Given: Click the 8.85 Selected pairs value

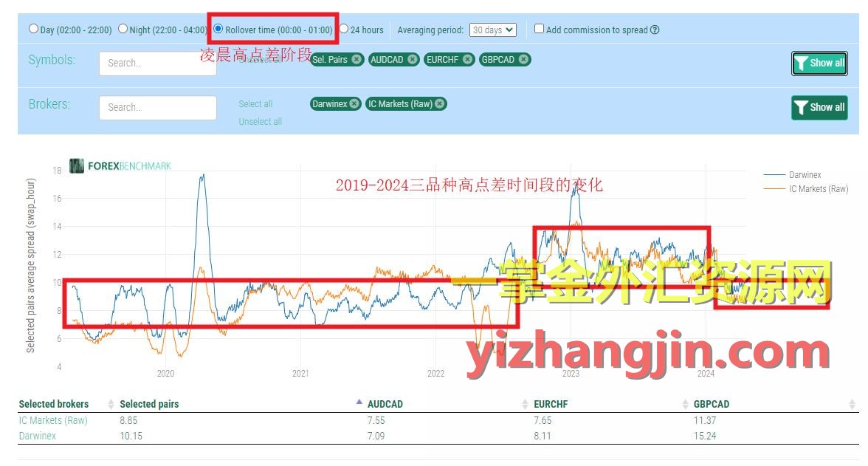Looking at the screenshot, I should pyautogui.click(x=128, y=420).
